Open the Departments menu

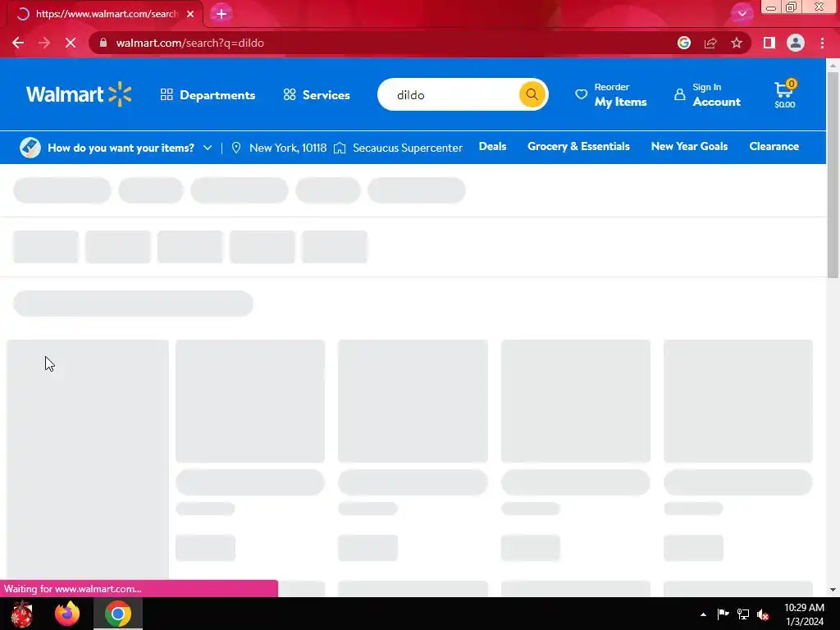point(208,95)
